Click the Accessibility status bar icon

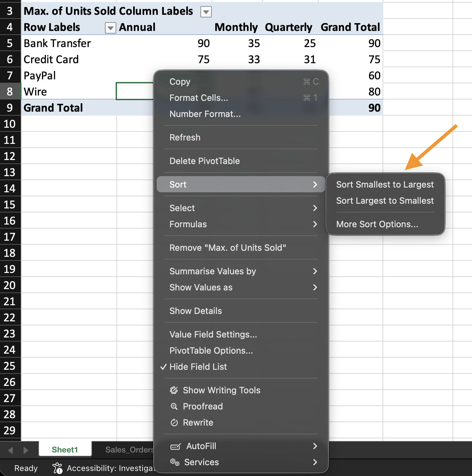point(57,468)
